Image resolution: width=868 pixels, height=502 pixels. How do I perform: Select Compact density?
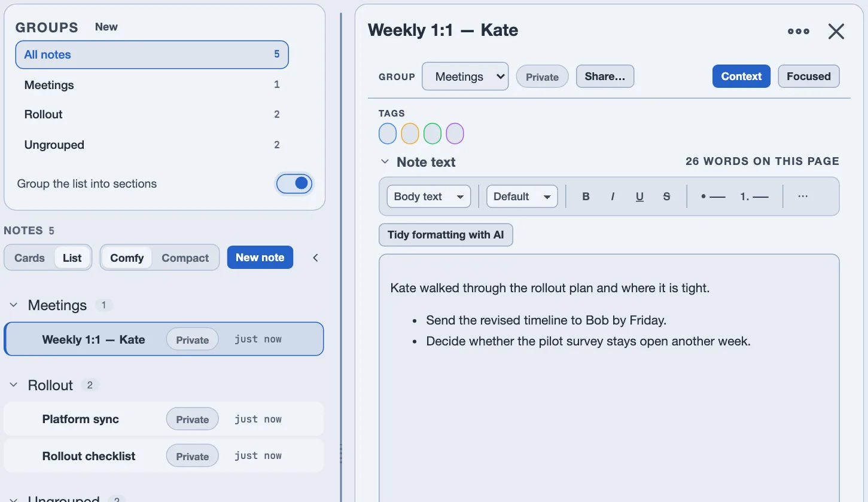(185, 258)
